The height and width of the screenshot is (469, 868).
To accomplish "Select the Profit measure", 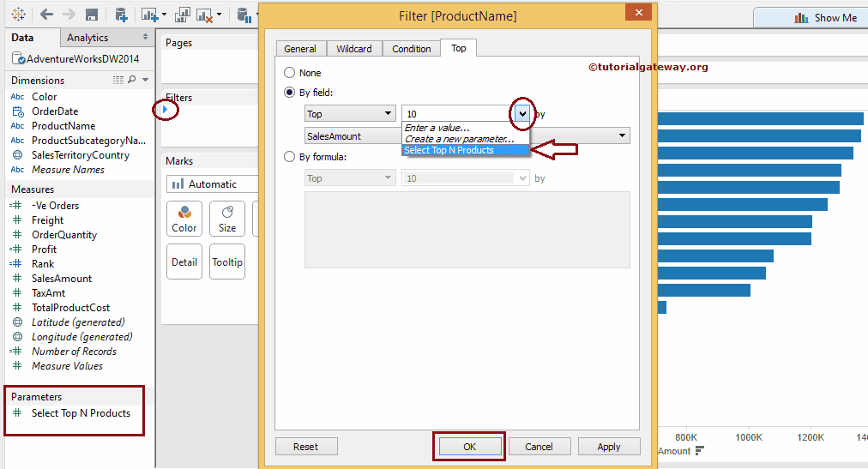I will pos(44,250).
